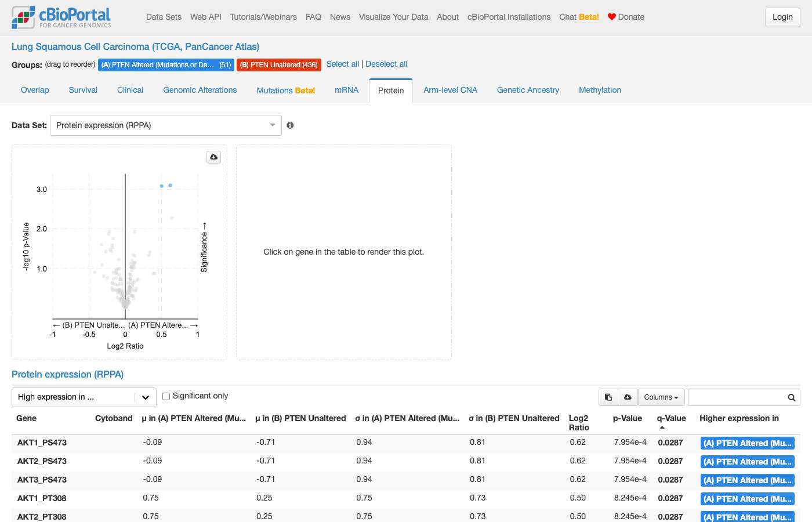The image size is (812, 522).
Task: Open the Chat Beta link
Action: 579,17
